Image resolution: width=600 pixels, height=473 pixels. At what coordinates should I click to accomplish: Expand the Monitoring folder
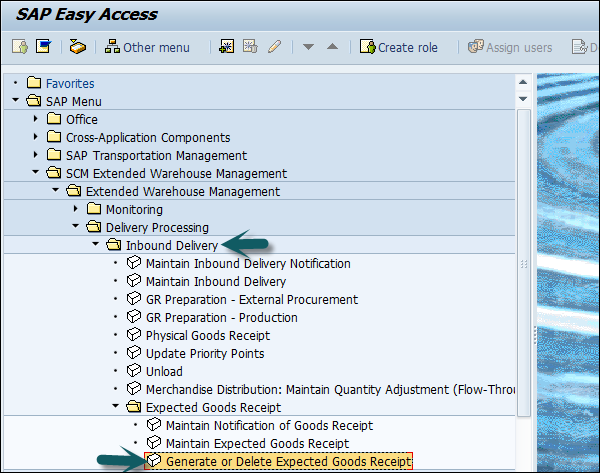(77, 210)
